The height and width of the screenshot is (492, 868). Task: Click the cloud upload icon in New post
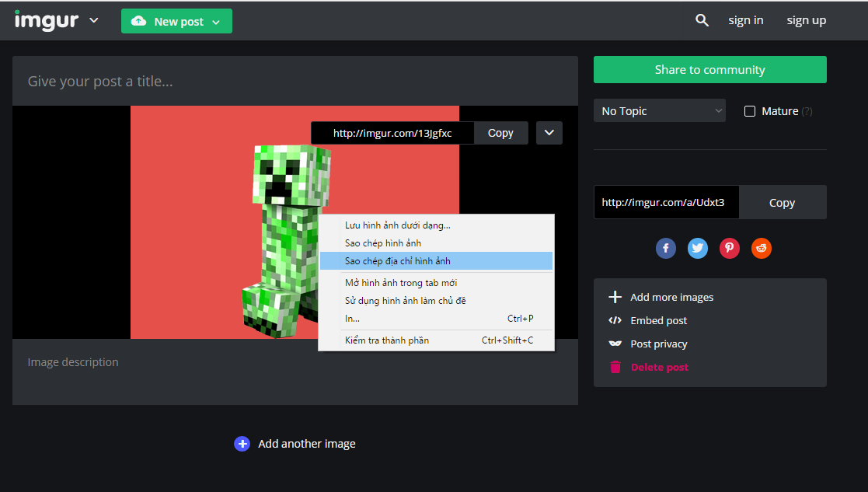pos(138,21)
